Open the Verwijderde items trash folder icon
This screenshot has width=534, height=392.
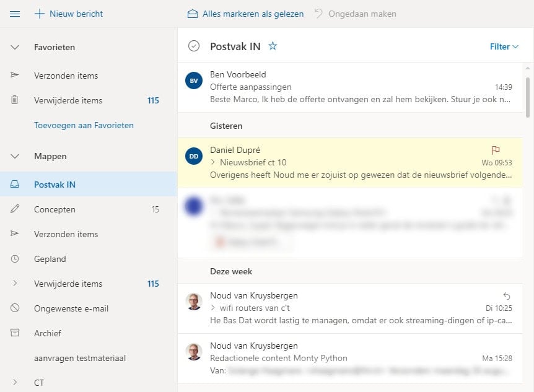(x=14, y=100)
